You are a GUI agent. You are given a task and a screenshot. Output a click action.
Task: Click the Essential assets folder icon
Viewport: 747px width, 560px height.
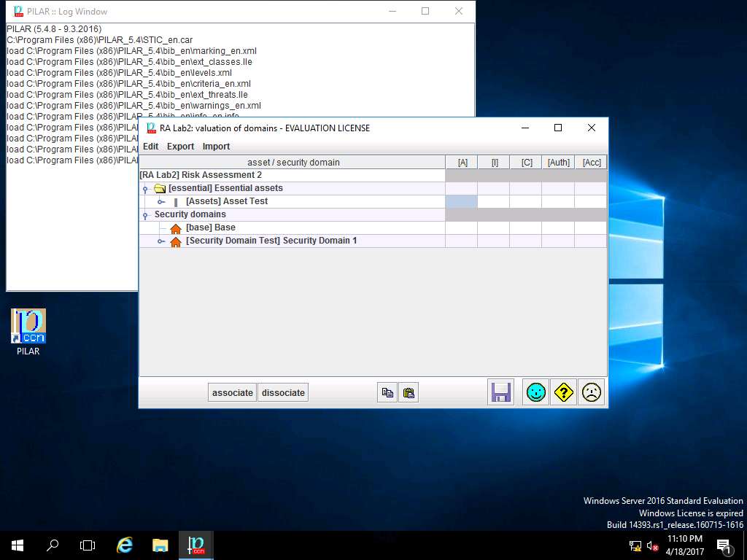click(x=160, y=189)
